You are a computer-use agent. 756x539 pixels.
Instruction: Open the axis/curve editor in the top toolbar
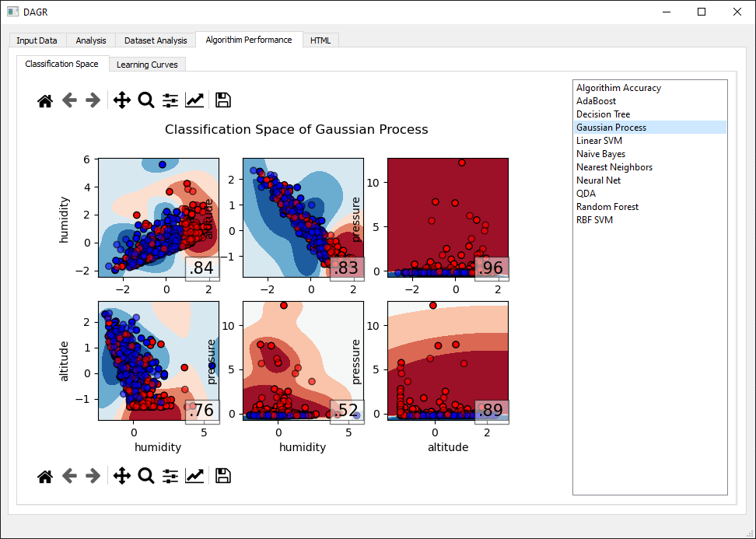[194, 100]
